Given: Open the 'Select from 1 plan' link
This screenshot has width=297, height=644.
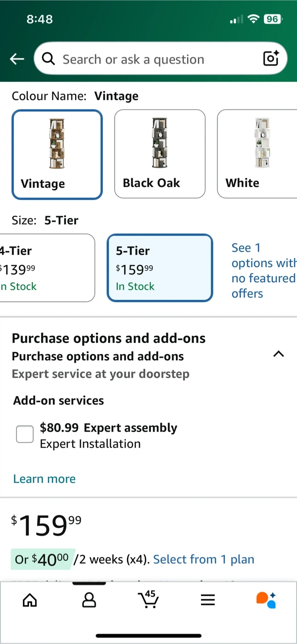Looking at the screenshot, I should tap(204, 559).
